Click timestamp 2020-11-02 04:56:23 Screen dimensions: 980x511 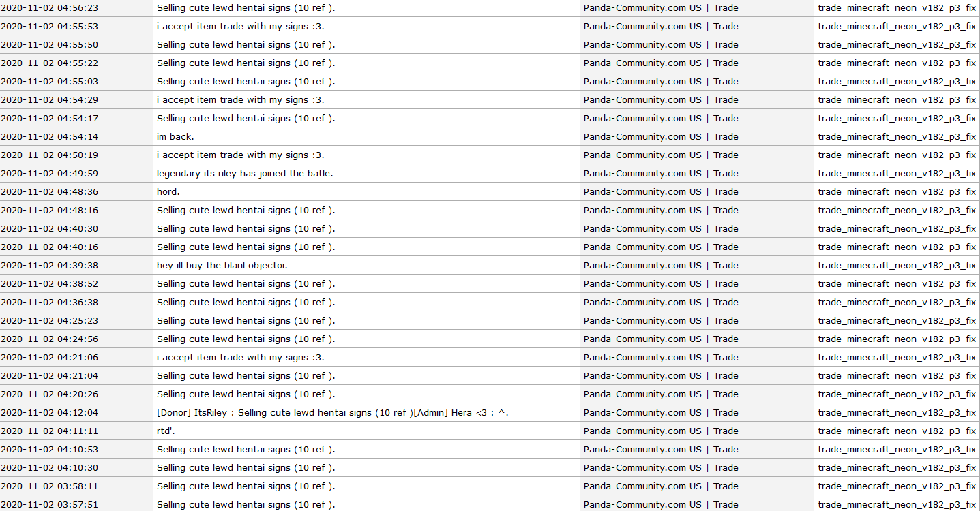click(x=49, y=8)
